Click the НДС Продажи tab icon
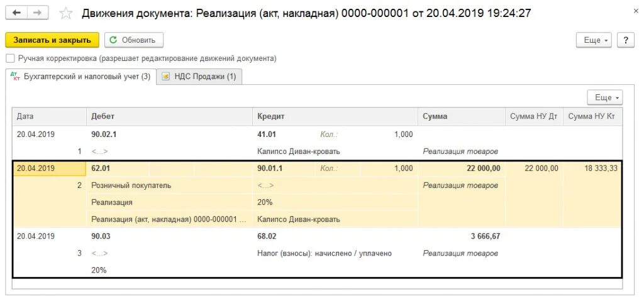This screenshot has height=301, width=644. (x=166, y=77)
